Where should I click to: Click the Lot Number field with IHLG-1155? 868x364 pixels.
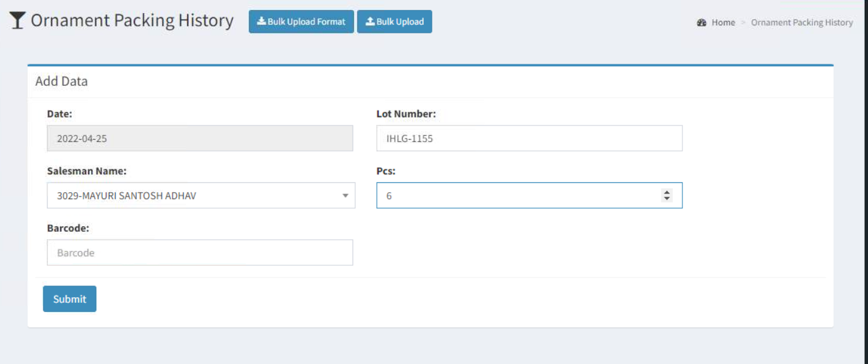530,138
